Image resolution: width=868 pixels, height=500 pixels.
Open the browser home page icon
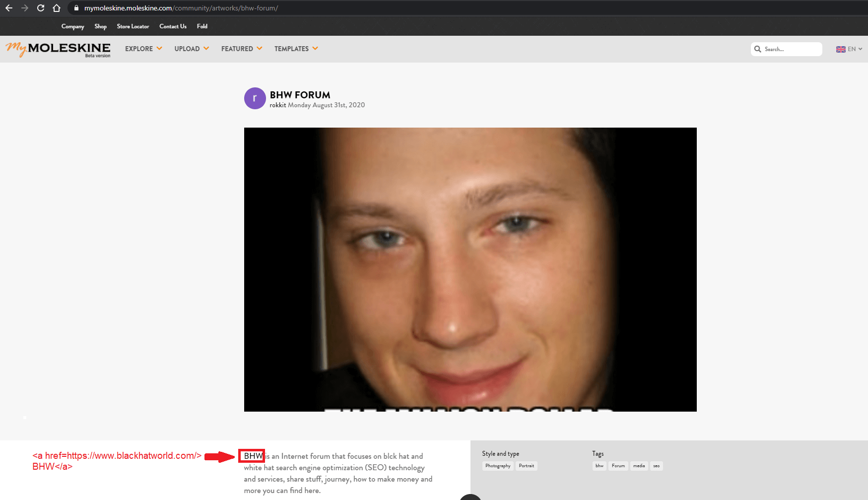pos(57,8)
